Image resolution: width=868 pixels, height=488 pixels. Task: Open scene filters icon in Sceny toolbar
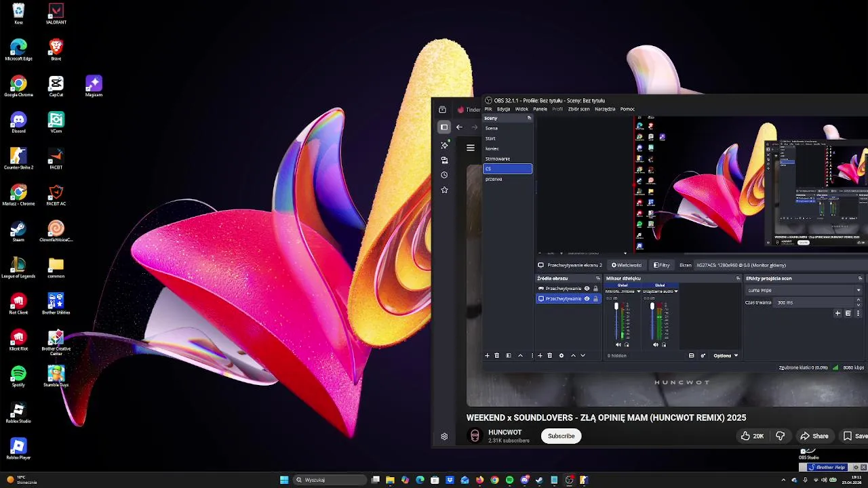pyautogui.click(x=509, y=355)
